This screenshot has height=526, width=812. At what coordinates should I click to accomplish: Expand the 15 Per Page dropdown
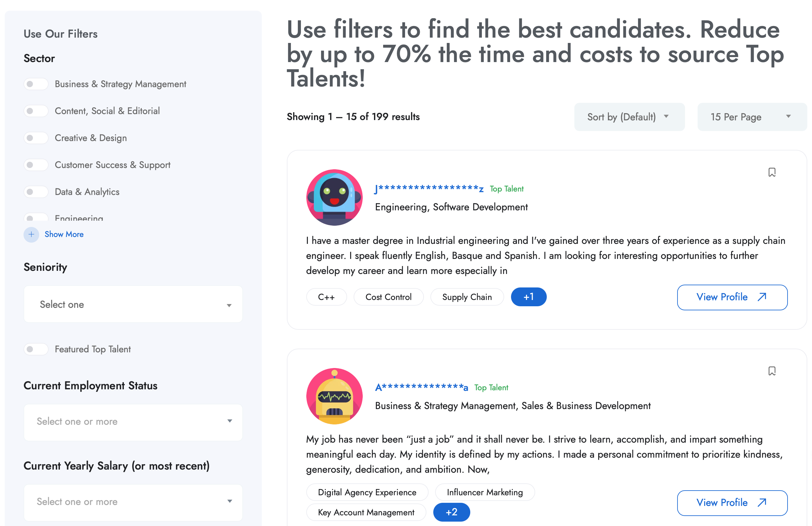(x=751, y=117)
